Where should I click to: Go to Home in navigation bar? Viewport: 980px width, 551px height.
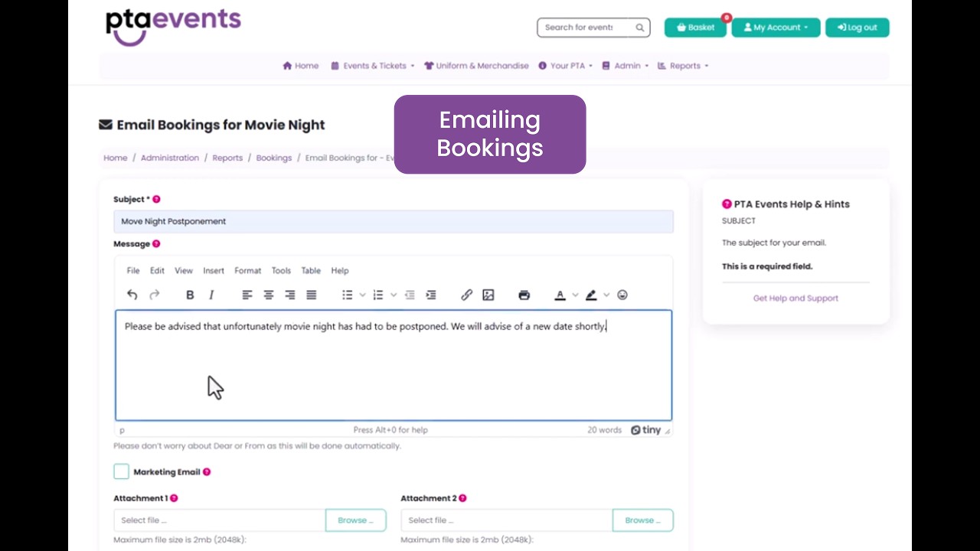[300, 66]
